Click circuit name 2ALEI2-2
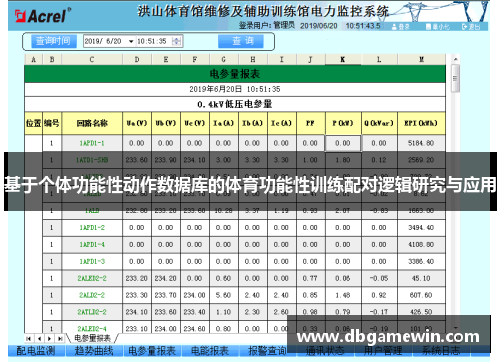Screen dimensions: 500x362 pyautogui.click(x=92, y=278)
